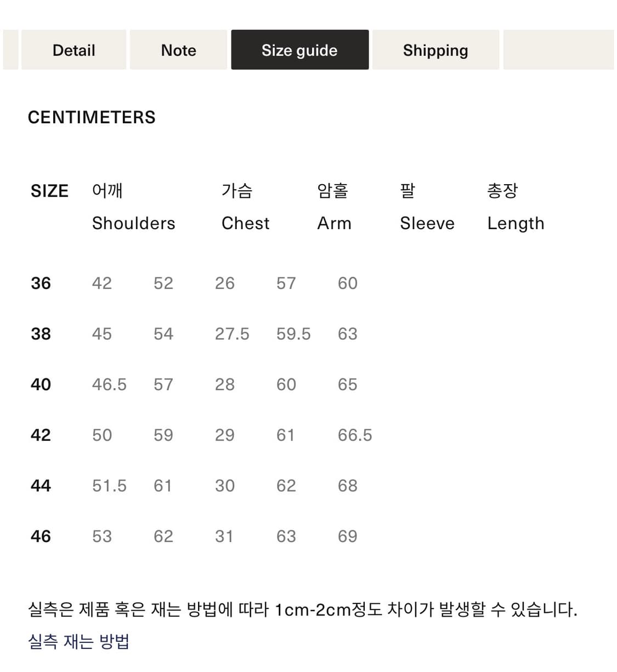
Task: Click size 42 row label
Action: 41,435
